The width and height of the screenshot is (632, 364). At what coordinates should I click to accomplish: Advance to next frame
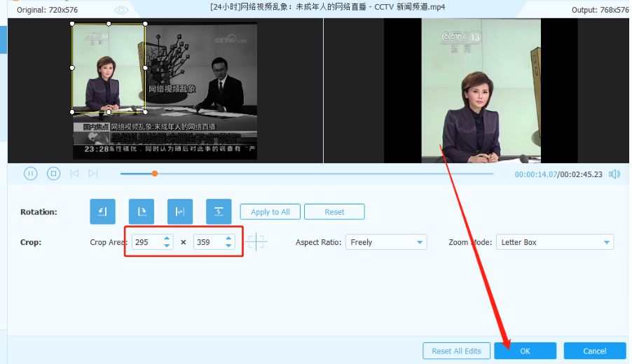[x=93, y=174]
